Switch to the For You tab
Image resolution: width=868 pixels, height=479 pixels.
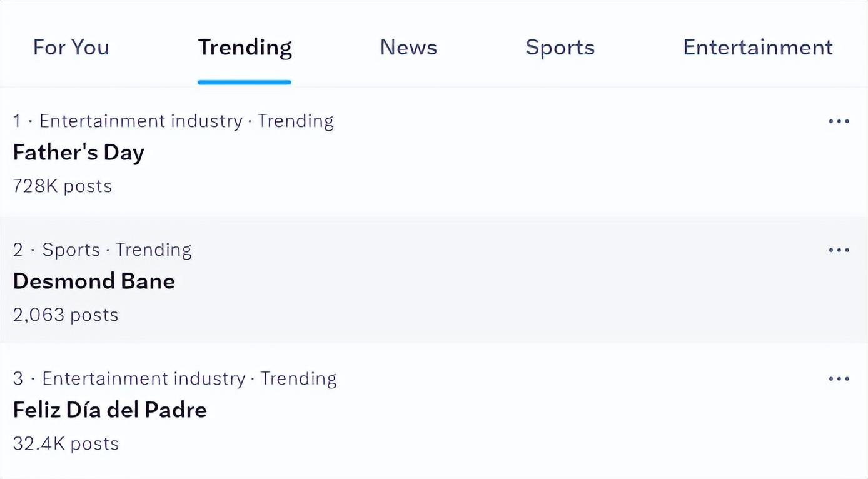click(x=71, y=48)
